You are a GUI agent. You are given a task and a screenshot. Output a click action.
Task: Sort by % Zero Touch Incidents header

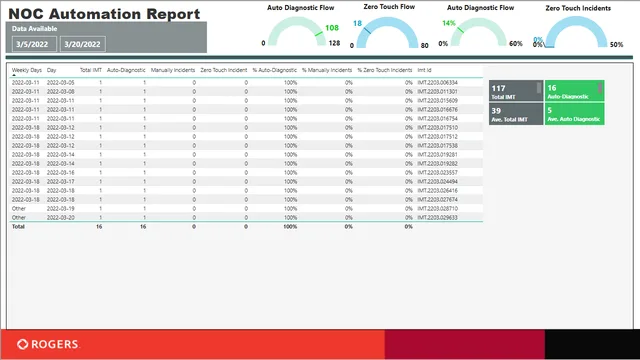[x=385, y=70]
